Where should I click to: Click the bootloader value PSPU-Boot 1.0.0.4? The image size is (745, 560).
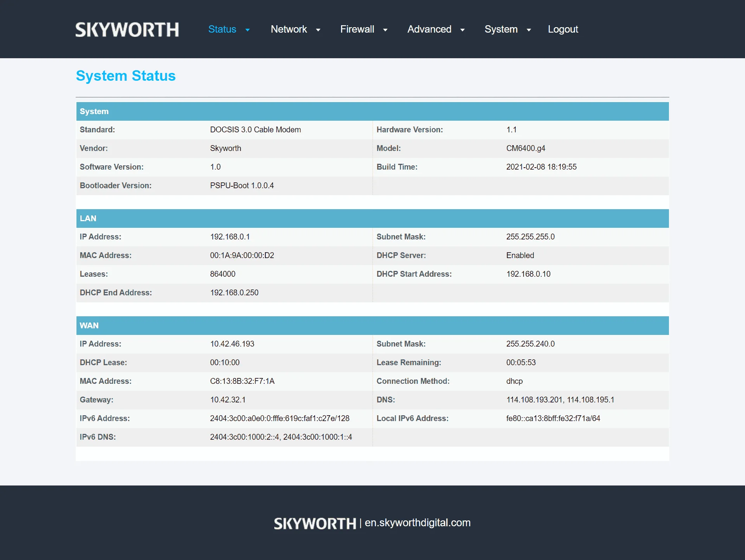[x=242, y=186]
